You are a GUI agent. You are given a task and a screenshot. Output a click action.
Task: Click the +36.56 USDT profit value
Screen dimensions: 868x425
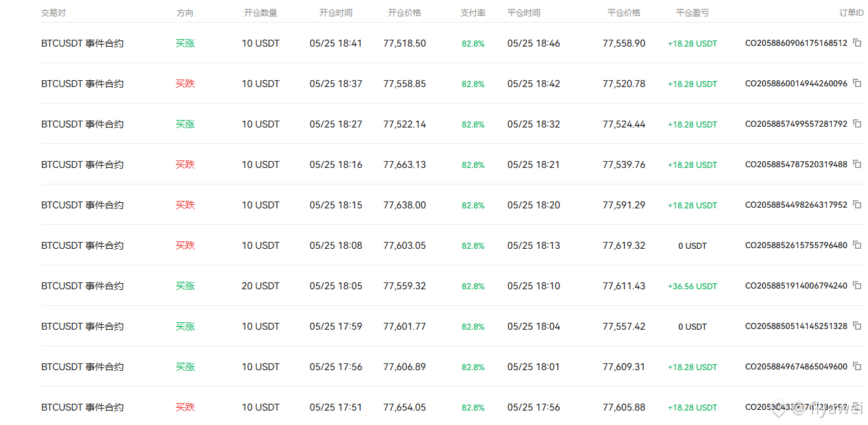point(692,286)
